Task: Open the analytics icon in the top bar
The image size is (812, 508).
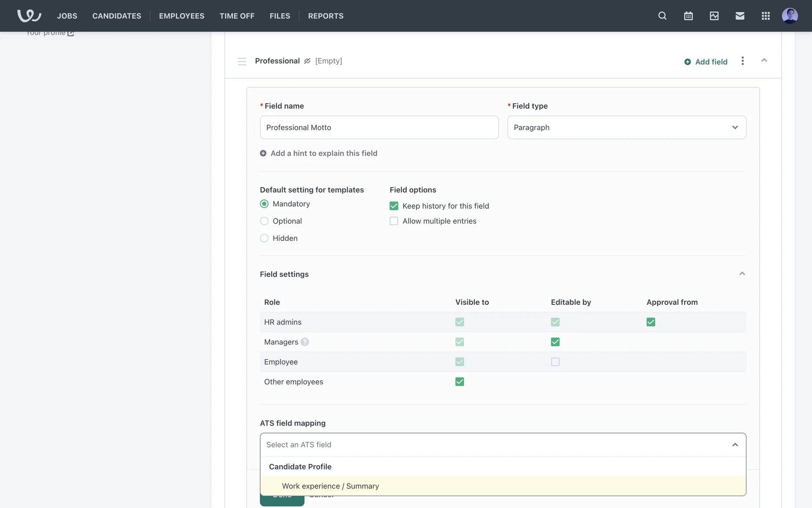Action: click(714, 16)
